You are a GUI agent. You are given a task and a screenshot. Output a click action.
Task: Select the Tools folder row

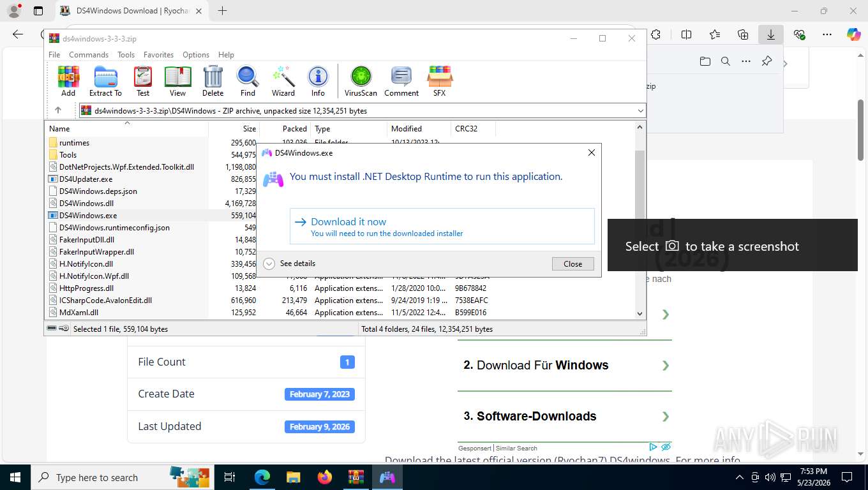pos(68,155)
